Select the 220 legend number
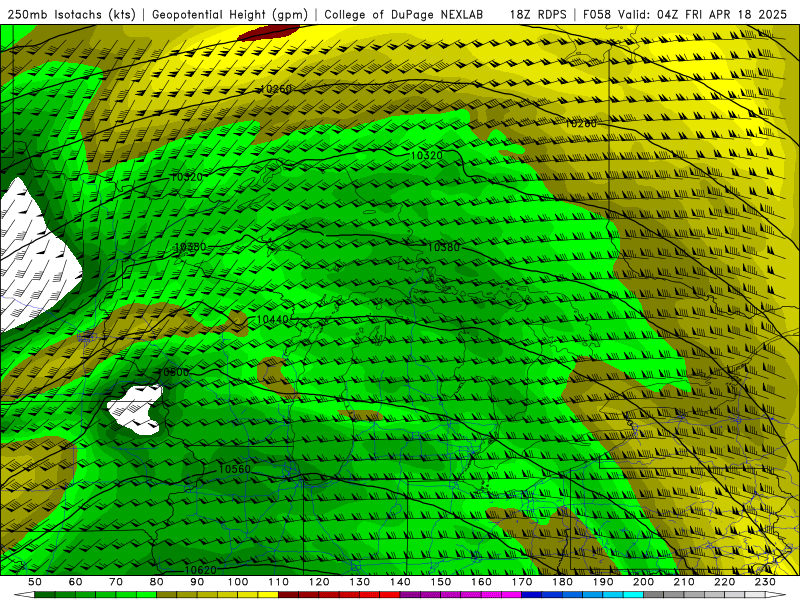The image size is (800, 600). 724,582
